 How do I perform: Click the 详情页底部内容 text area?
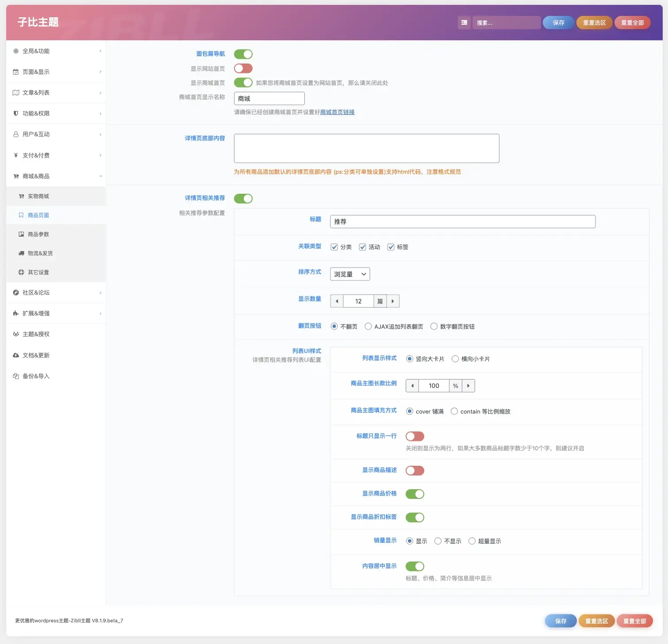coord(366,149)
